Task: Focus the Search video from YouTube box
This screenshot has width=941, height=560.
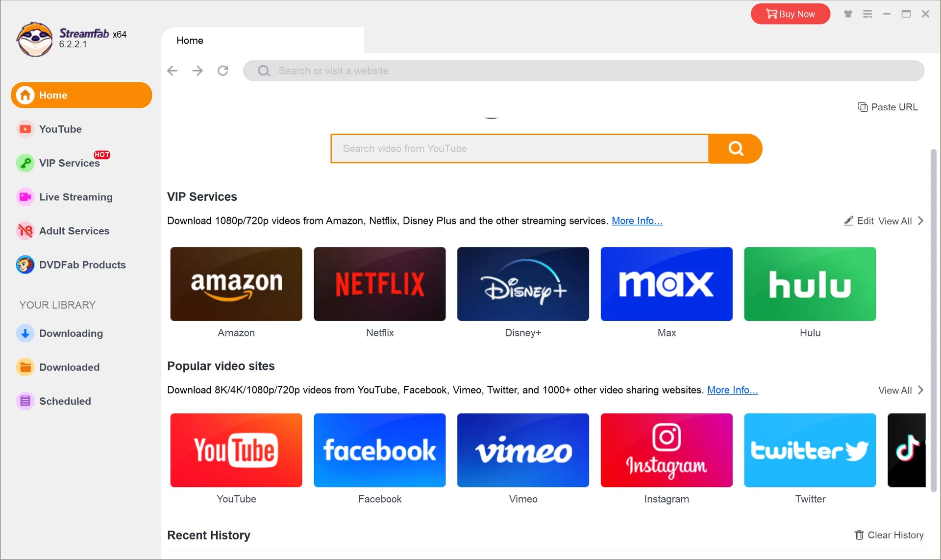Action: 520,148
